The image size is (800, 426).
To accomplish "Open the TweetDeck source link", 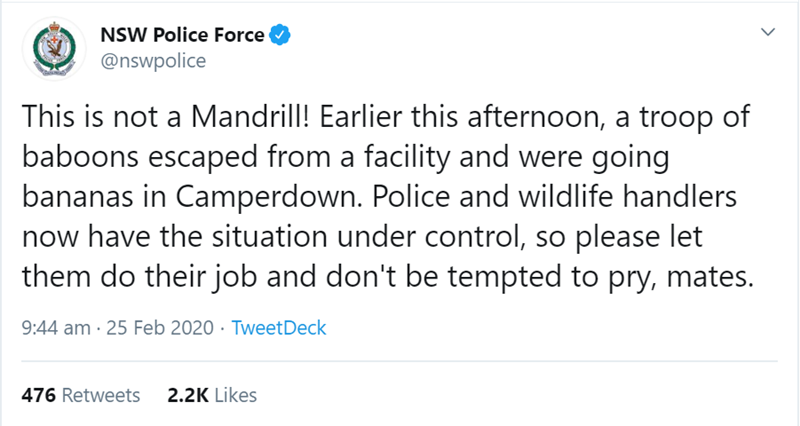I will (x=279, y=327).
